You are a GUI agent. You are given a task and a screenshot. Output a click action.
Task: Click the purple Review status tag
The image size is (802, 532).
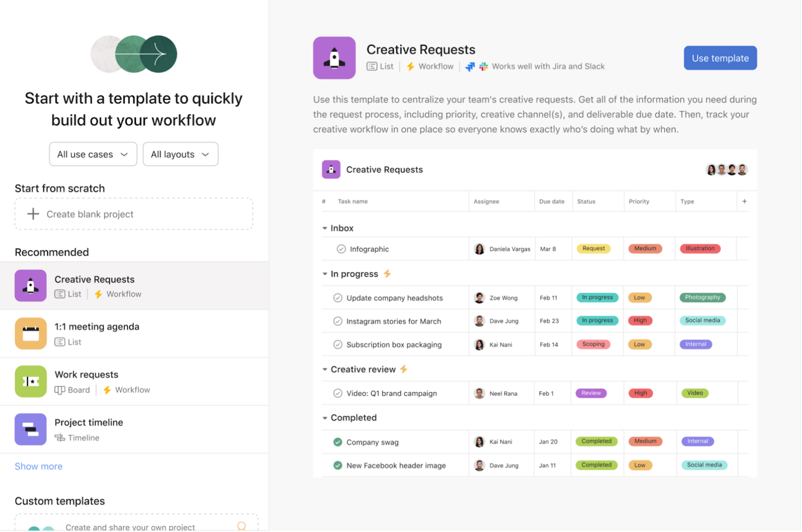pos(591,393)
